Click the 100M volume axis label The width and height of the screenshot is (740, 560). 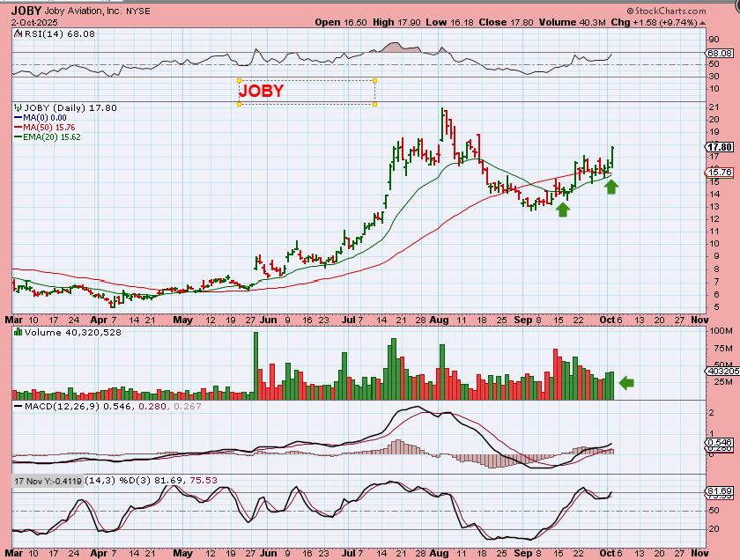click(721, 331)
